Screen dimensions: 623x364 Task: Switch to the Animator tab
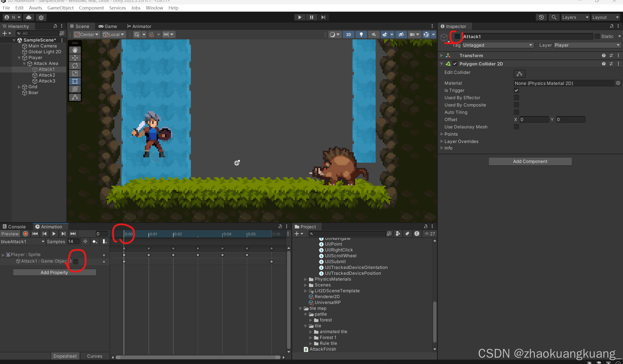[x=139, y=27]
